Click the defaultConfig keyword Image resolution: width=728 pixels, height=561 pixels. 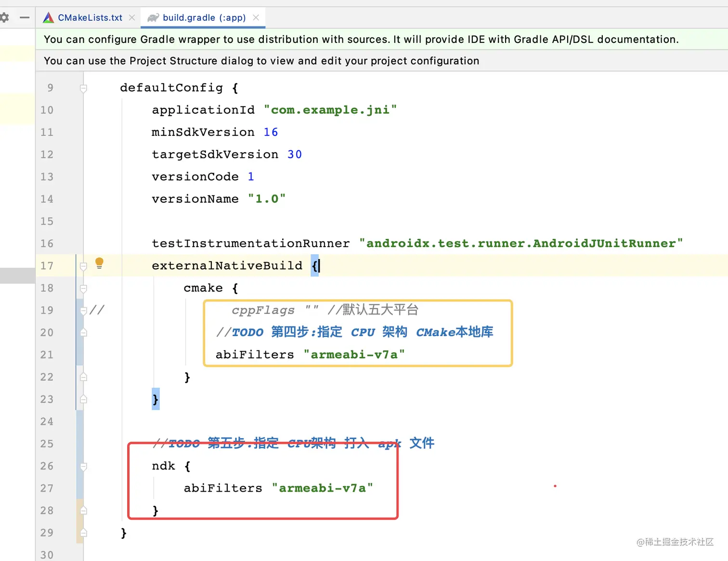coord(171,88)
